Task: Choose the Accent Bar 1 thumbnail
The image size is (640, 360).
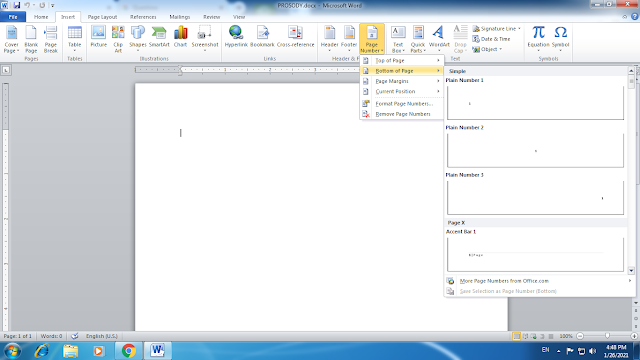Action: point(536,254)
